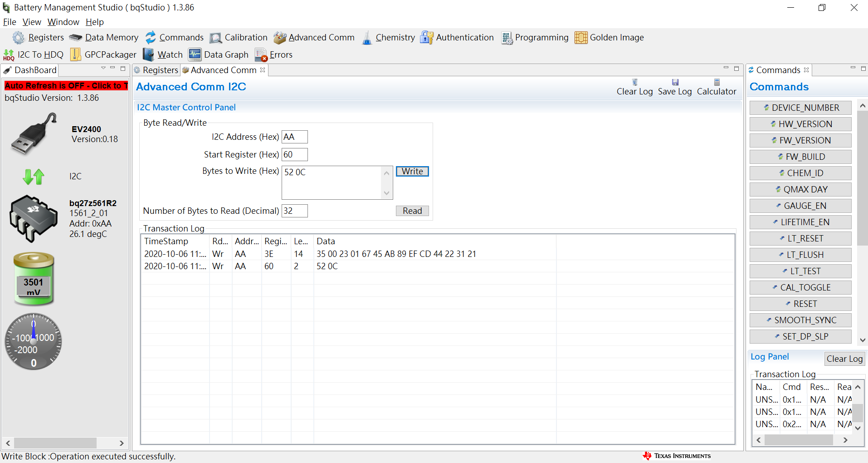Open the Authentication lock icon

(427, 38)
